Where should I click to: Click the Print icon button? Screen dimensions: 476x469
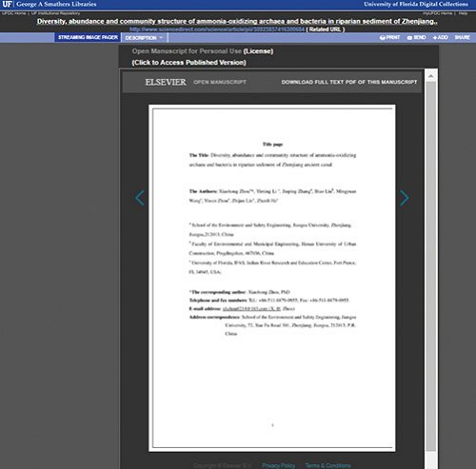[x=383, y=38]
